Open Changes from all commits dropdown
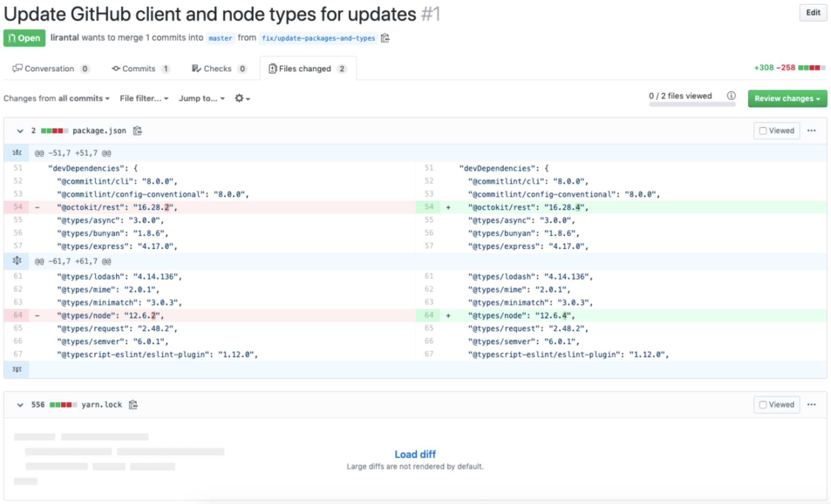The image size is (831, 504). 56,98
